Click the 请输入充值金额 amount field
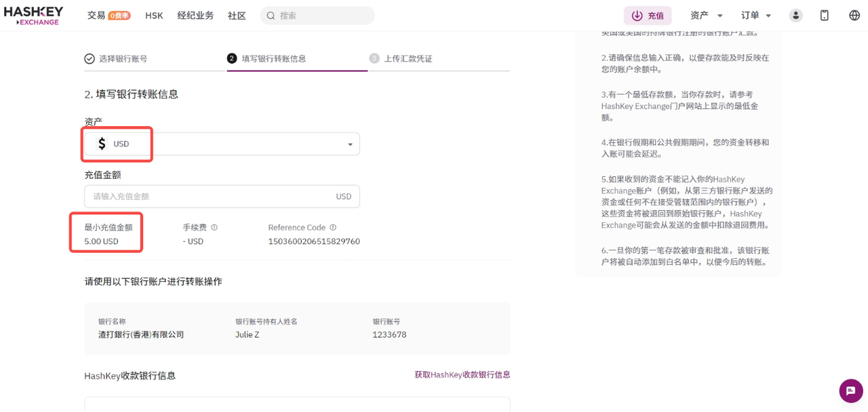The height and width of the screenshot is (412, 868). (222, 197)
